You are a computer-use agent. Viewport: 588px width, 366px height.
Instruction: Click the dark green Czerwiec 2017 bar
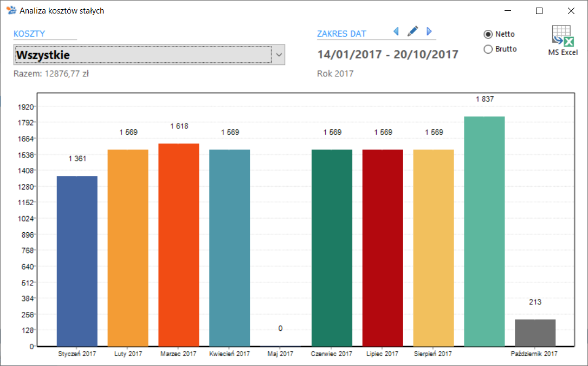(x=332, y=248)
